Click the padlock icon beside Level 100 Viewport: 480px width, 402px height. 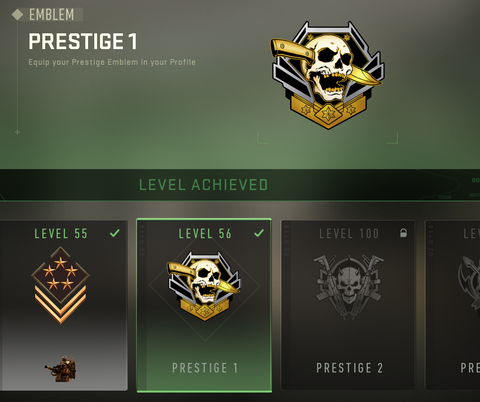pyautogui.click(x=403, y=233)
